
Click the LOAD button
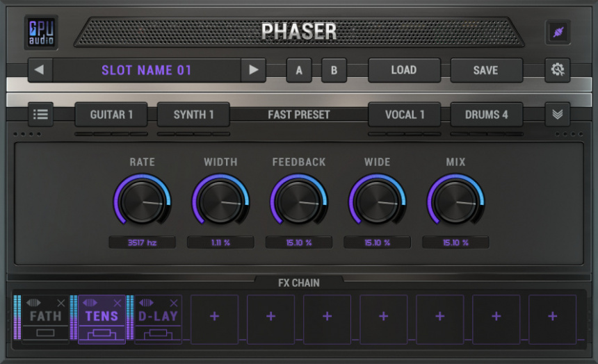coord(404,70)
